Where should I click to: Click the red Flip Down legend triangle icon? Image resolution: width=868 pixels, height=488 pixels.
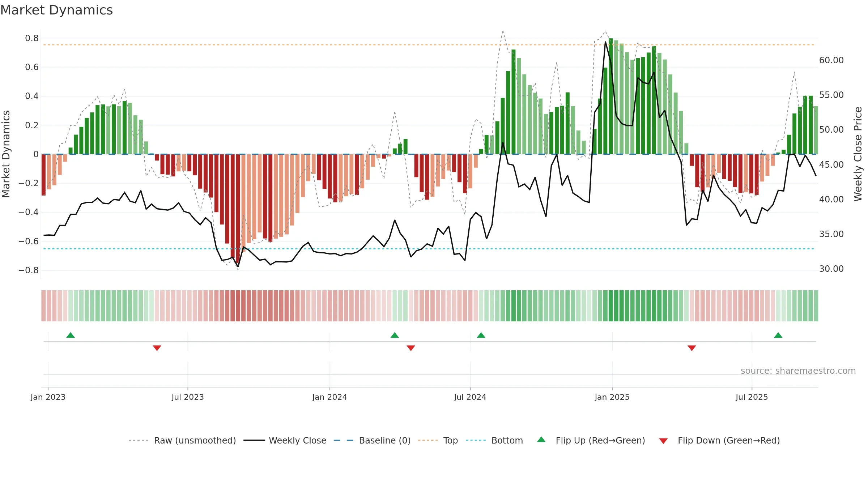(663, 441)
